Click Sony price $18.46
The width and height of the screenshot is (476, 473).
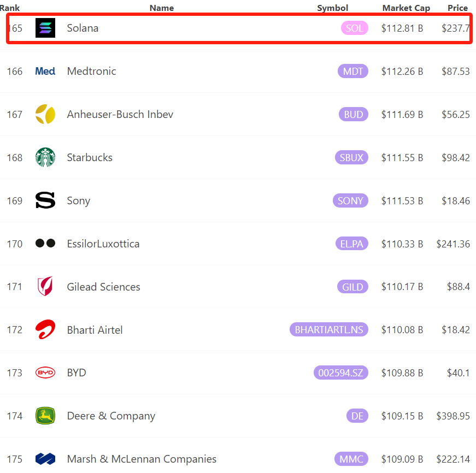pyautogui.click(x=456, y=200)
